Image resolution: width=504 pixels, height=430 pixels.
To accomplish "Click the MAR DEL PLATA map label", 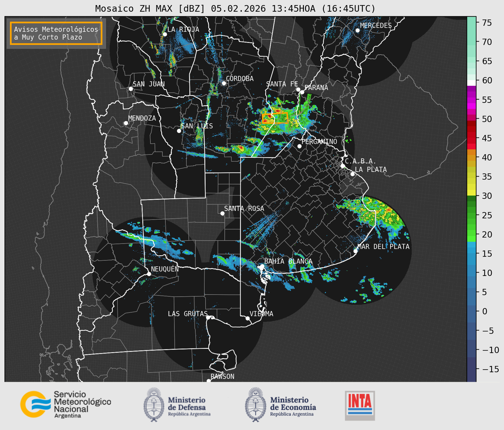I will (383, 246).
